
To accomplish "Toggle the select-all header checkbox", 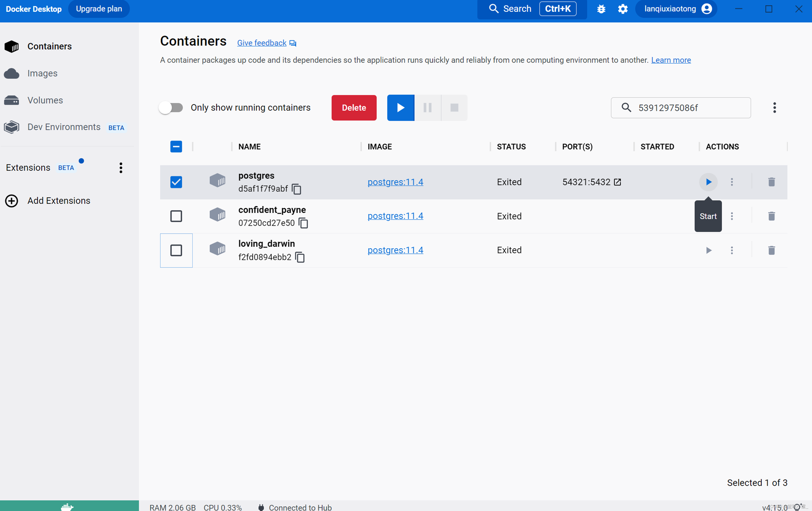I will click(176, 146).
